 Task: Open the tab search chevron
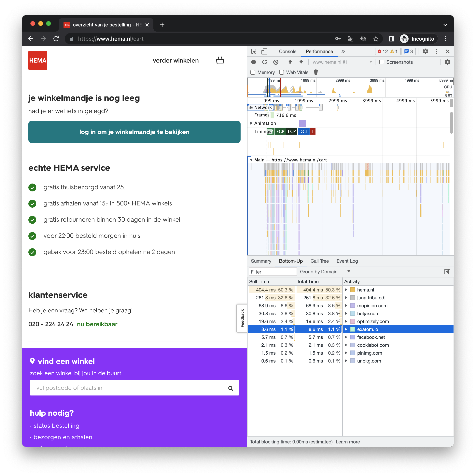pyautogui.click(x=445, y=25)
